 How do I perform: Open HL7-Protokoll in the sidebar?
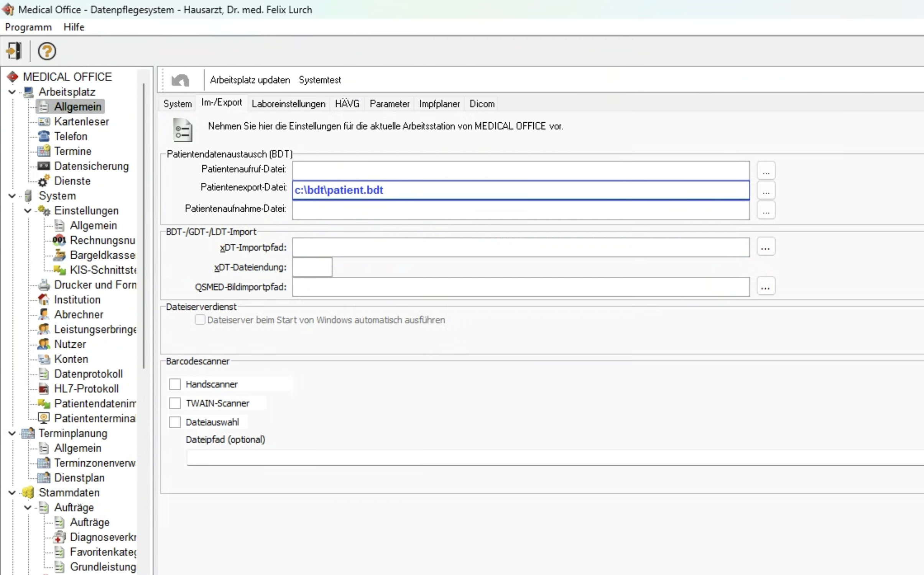click(86, 389)
